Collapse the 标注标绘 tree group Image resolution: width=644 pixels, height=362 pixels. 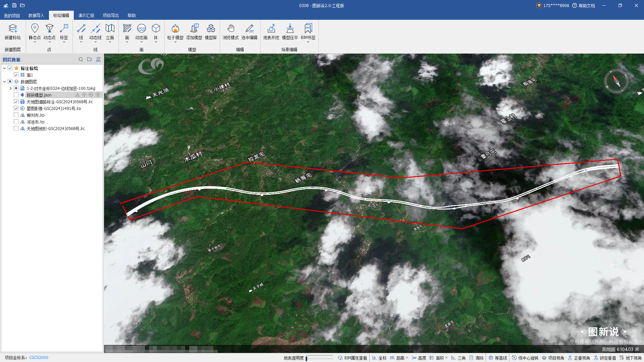click(x=4, y=68)
